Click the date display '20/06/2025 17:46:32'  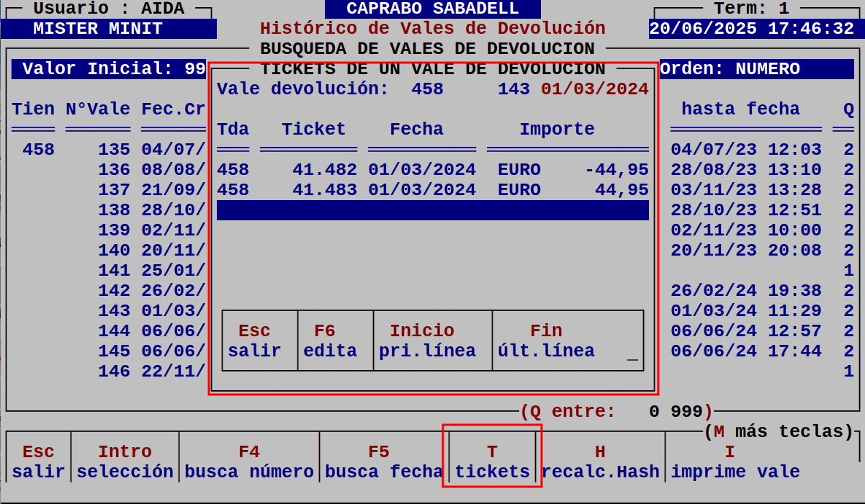point(753,28)
